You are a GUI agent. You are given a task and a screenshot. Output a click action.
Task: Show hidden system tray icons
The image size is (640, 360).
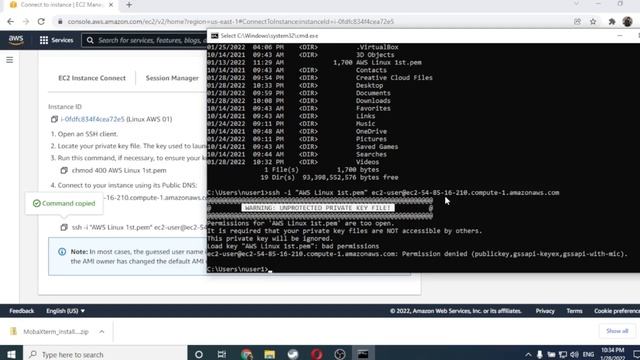[528, 354]
